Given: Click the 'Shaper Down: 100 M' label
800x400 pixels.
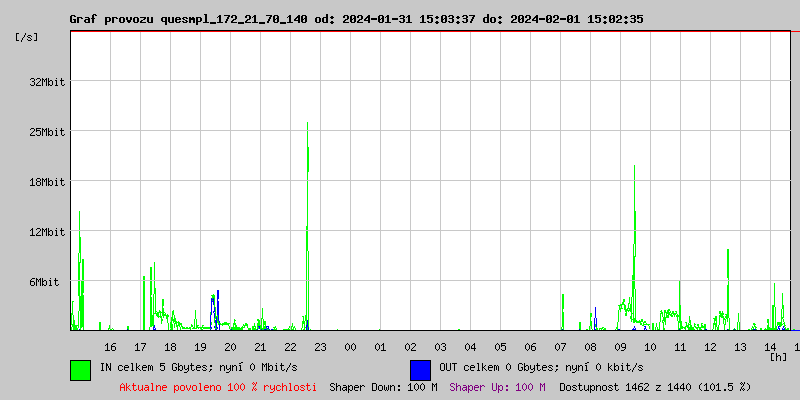Looking at the screenshot, I should [x=383, y=387].
